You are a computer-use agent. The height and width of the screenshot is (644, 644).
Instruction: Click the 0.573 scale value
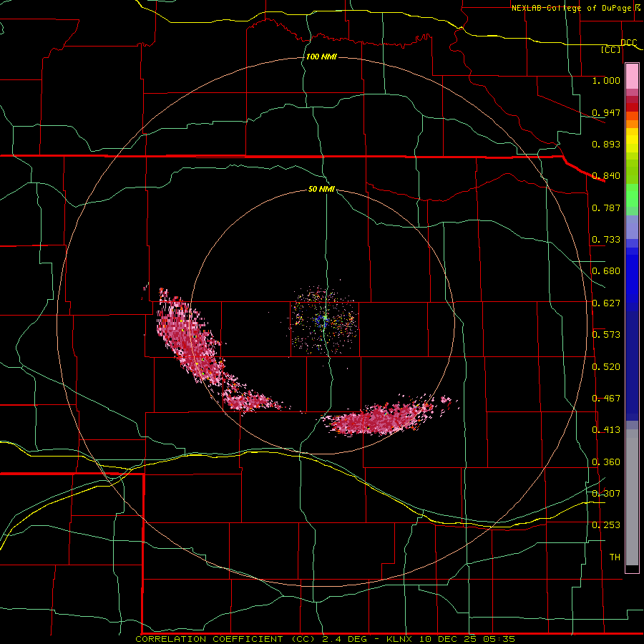click(606, 335)
